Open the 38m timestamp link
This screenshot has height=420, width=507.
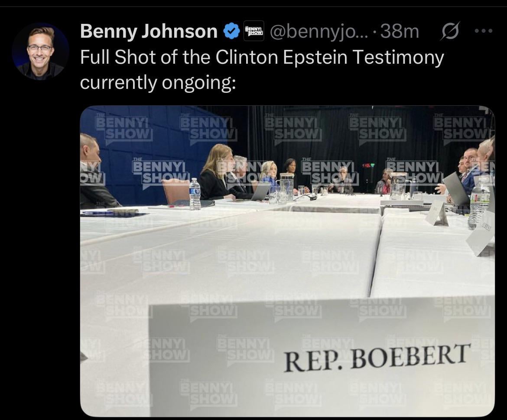pyautogui.click(x=400, y=31)
